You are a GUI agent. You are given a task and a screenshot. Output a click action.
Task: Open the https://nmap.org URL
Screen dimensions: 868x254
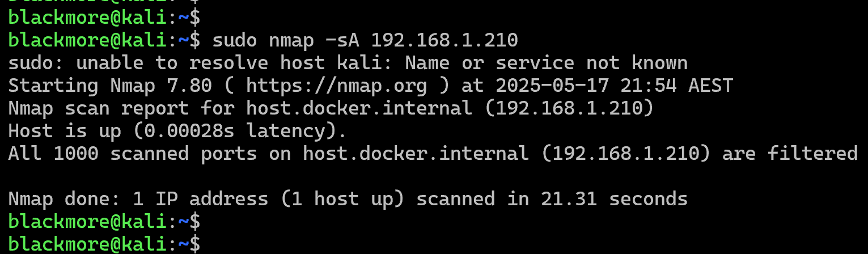(336, 86)
